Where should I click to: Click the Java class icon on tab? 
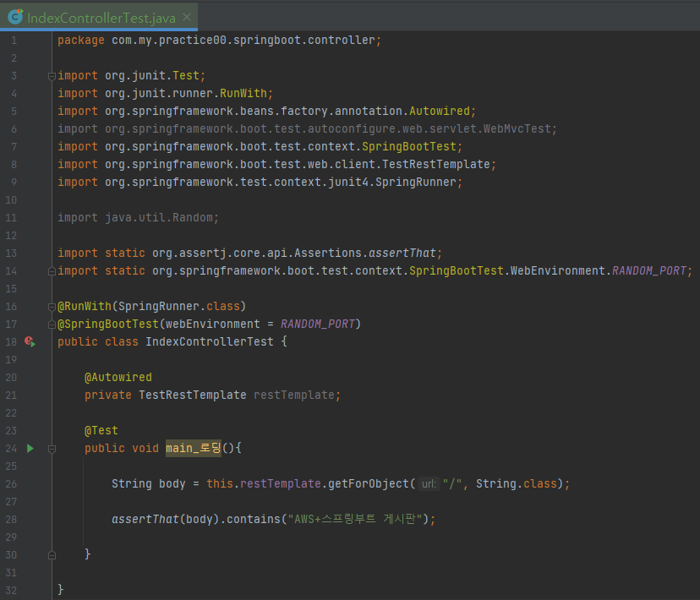coord(15,17)
